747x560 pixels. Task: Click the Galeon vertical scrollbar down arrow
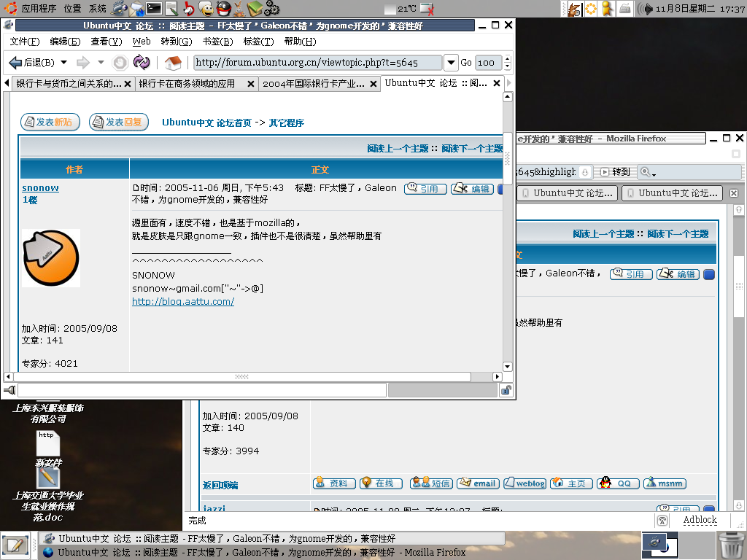[x=508, y=367]
